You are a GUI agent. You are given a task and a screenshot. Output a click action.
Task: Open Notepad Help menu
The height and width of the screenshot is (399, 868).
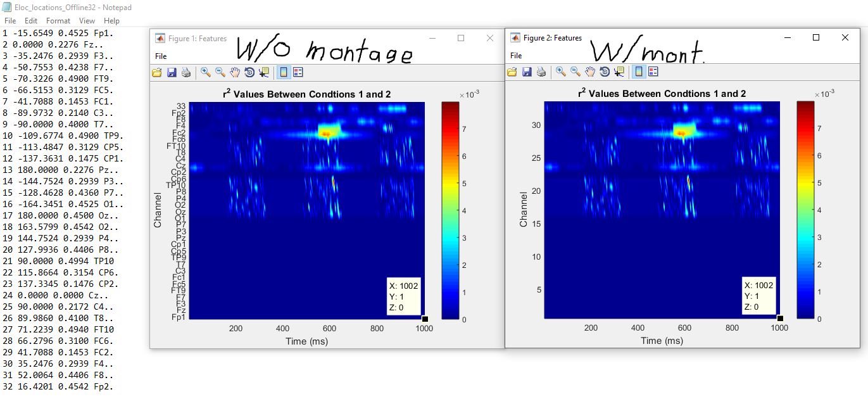[111, 21]
